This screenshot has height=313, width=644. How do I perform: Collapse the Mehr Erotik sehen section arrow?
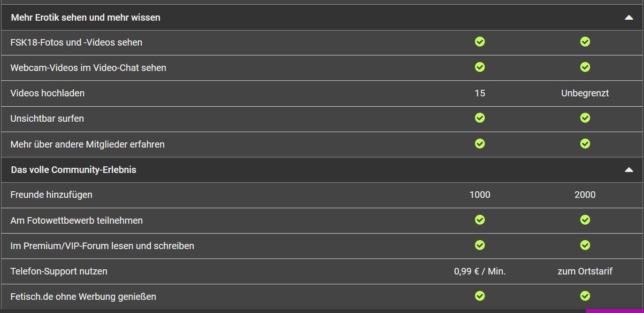629,18
